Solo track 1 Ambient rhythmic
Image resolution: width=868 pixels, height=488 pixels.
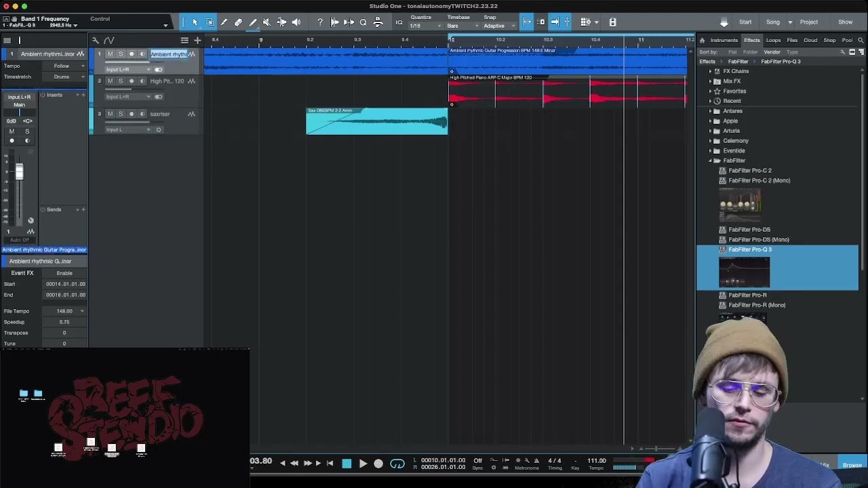(x=121, y=54)
